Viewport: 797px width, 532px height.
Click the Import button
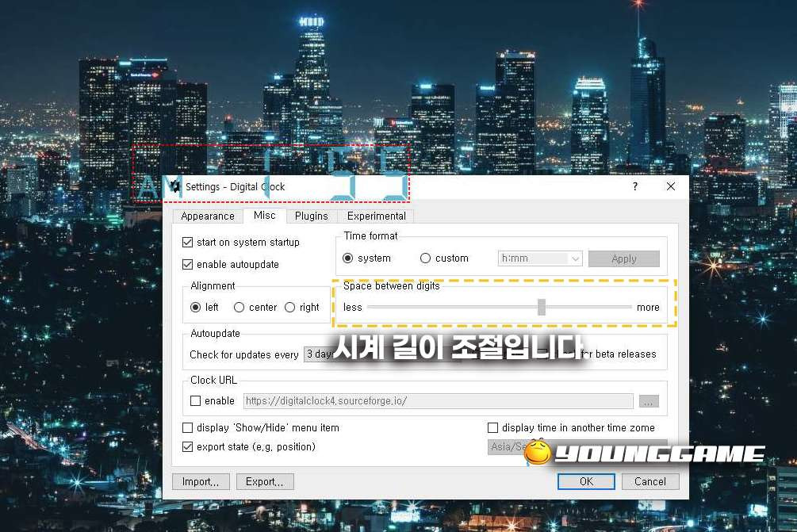(200, 481)
